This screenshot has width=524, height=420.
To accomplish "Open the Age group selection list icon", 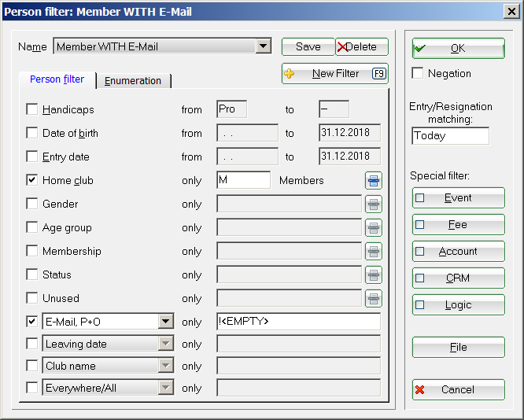I will coord(373,228).
